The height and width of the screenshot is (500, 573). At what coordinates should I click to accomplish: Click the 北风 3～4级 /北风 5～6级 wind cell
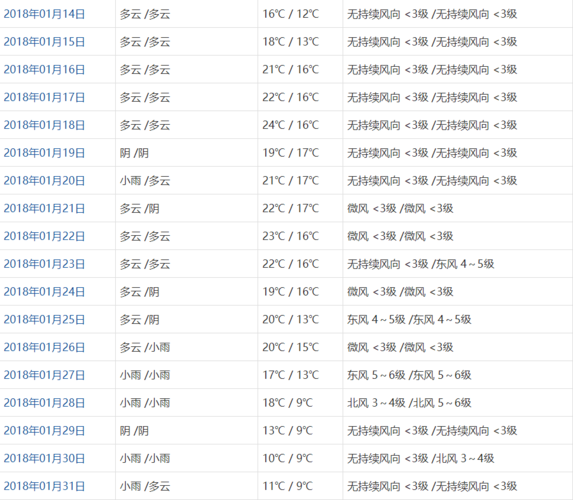coord(458,403)
